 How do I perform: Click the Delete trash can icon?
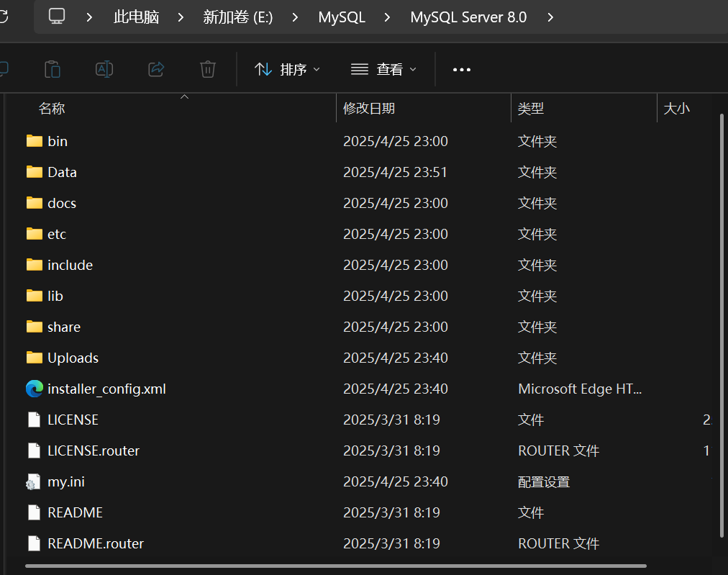[207, 69]
